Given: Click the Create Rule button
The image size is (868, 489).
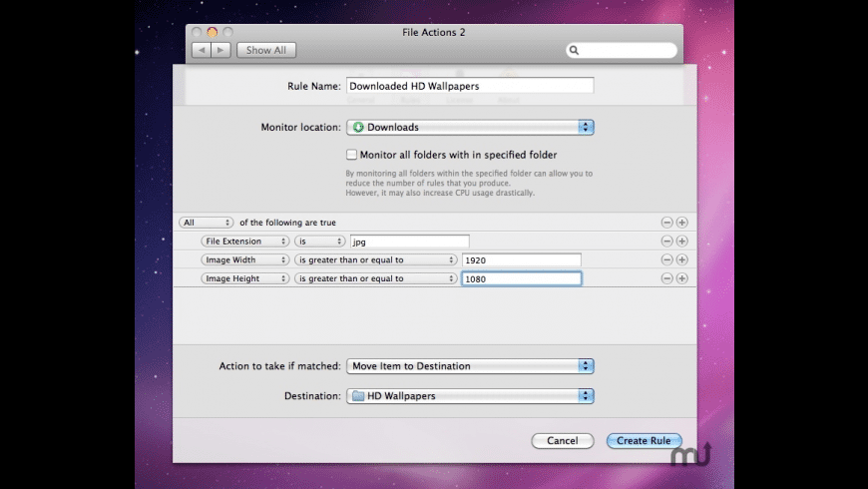Looking at the screenshot, I should pyautogui.click(x=644, y=441).
